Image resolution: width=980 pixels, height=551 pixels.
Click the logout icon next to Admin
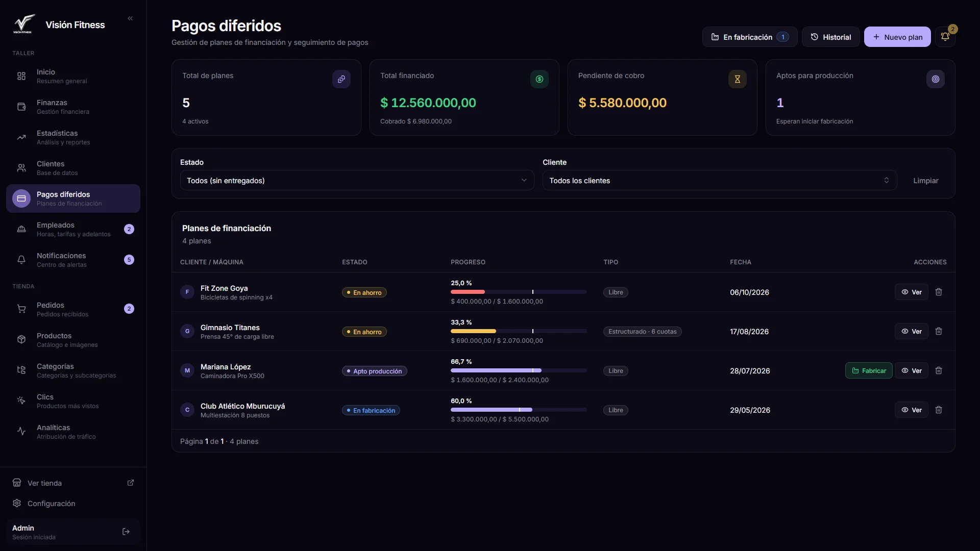tap(126, 532)
